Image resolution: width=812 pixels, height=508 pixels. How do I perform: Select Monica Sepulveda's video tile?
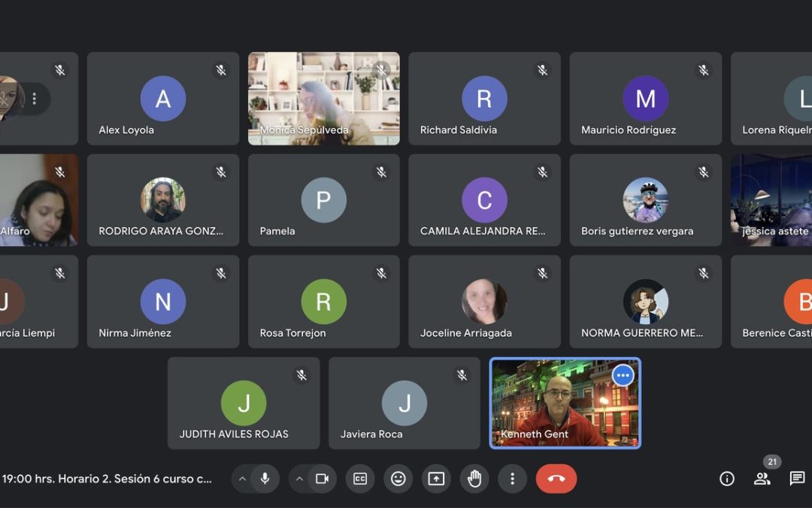pos(323,99)
